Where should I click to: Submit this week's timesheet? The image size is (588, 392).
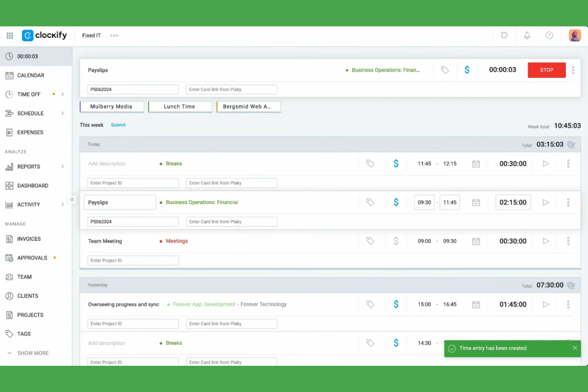pos(118,125)
